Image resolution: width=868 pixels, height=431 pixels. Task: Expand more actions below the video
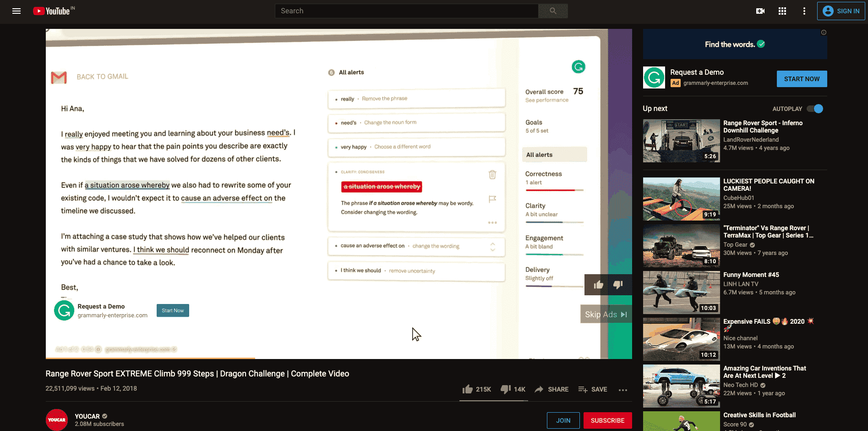pos(622,390)
